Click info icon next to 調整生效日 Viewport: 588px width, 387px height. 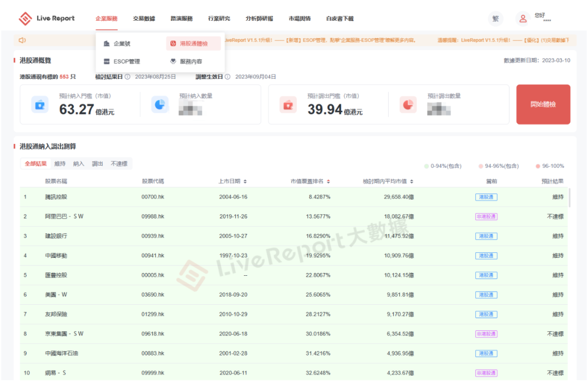point(228,76)
